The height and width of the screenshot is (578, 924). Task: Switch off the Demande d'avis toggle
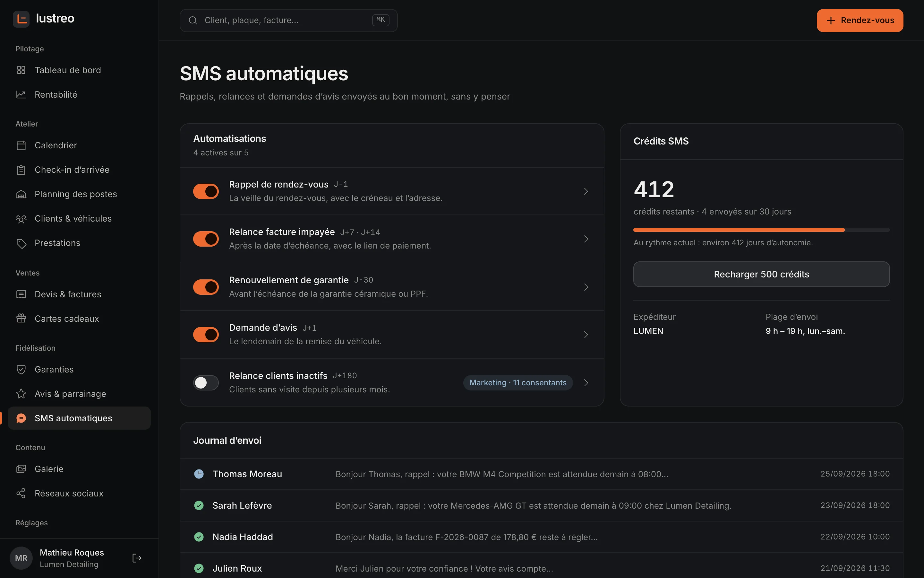click(x=206, y=335)
